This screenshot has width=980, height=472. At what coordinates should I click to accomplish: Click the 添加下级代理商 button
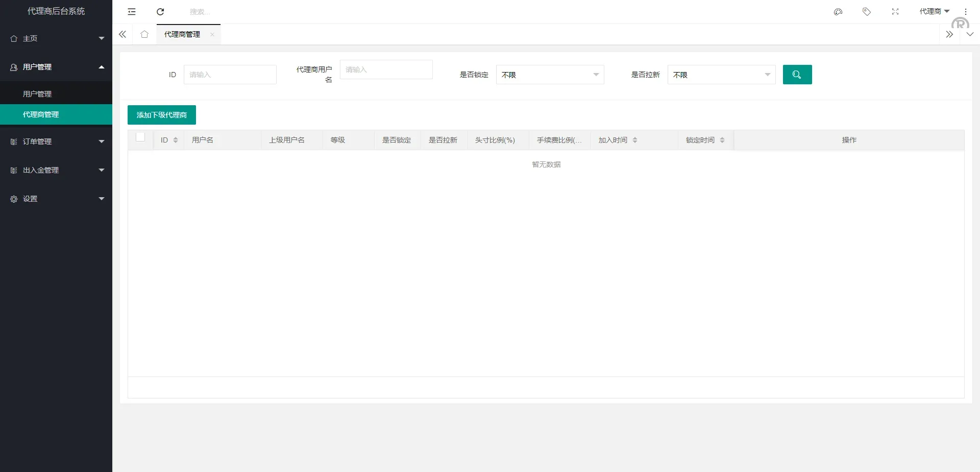pos(162,115)
